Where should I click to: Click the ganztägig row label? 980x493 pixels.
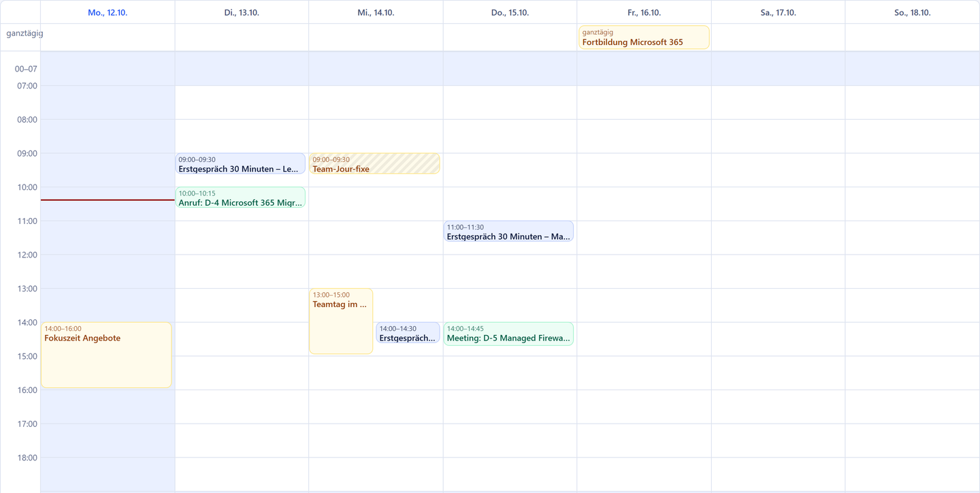(24, 33)
